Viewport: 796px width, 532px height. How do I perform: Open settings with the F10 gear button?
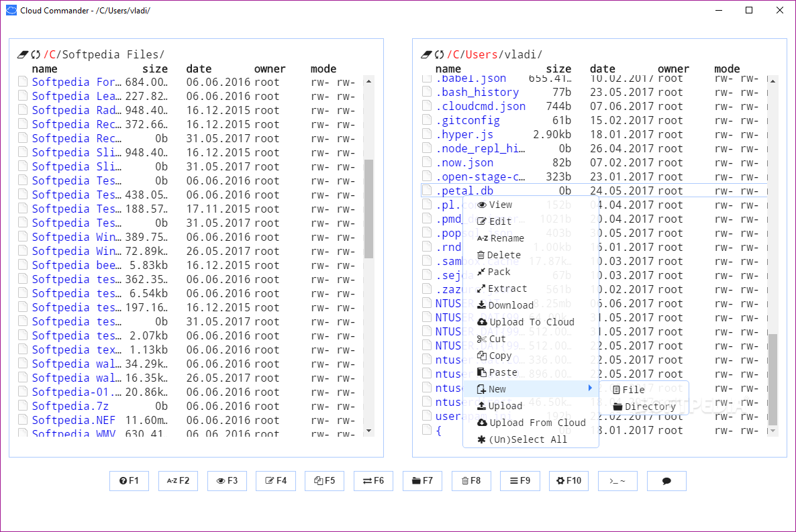[x=568, y=481]
